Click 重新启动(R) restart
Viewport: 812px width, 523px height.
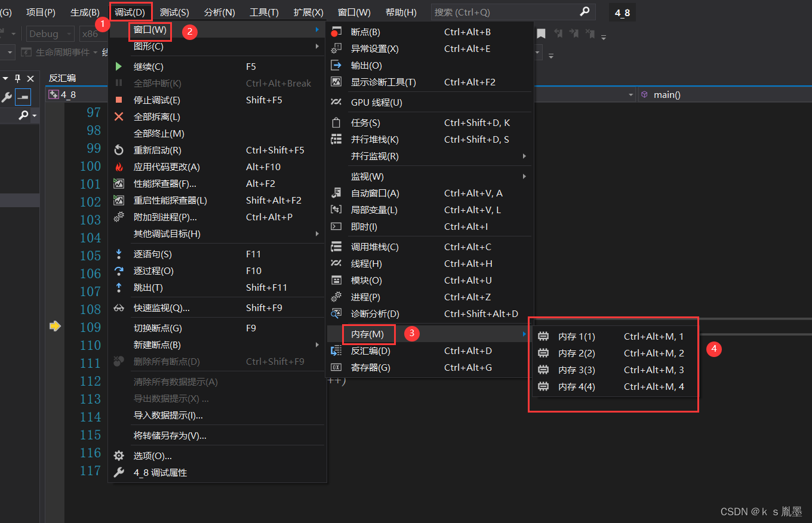(217, 150)
